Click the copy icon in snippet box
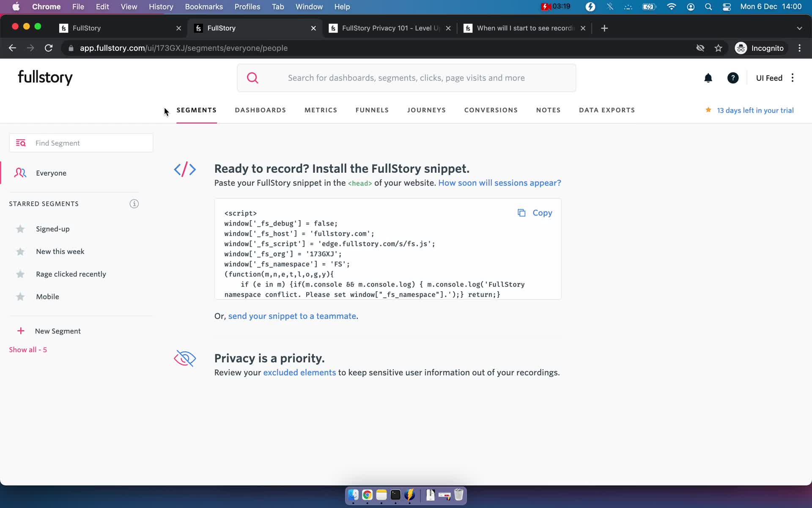This screenshot has height=508, width=812. click(x=521, y=213)
